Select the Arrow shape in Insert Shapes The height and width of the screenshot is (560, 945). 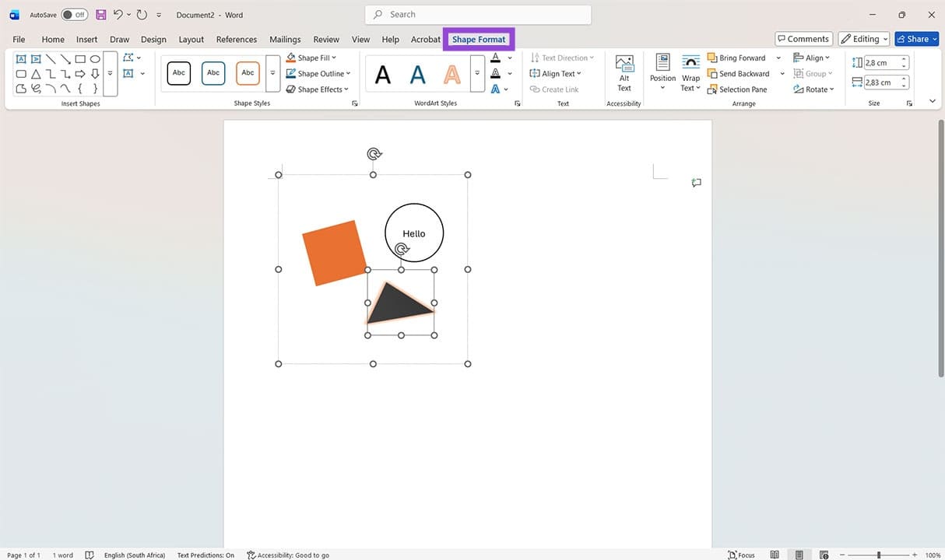[80, 73]
